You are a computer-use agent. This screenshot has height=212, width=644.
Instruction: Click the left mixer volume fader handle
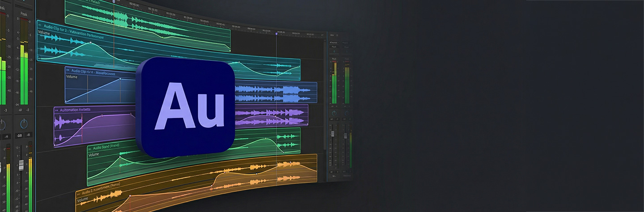point(21,166)
